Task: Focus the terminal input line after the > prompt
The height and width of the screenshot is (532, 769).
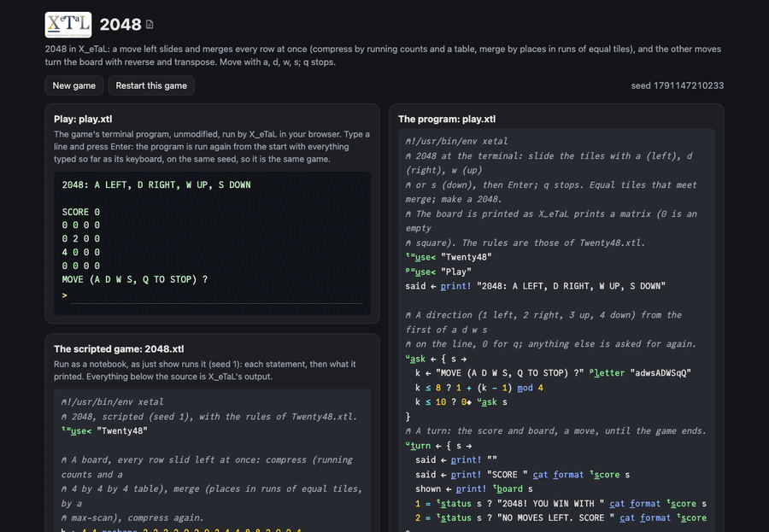Action: click(x=216, y=295)
